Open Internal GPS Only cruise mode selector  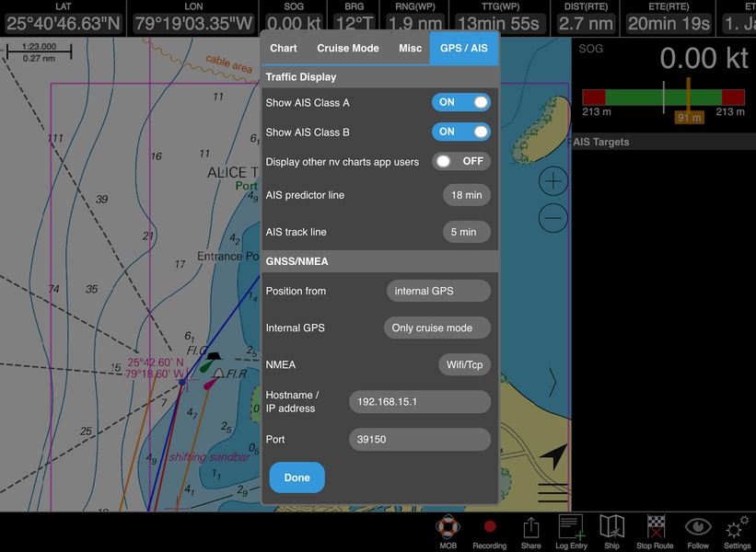tap(436, 328)
